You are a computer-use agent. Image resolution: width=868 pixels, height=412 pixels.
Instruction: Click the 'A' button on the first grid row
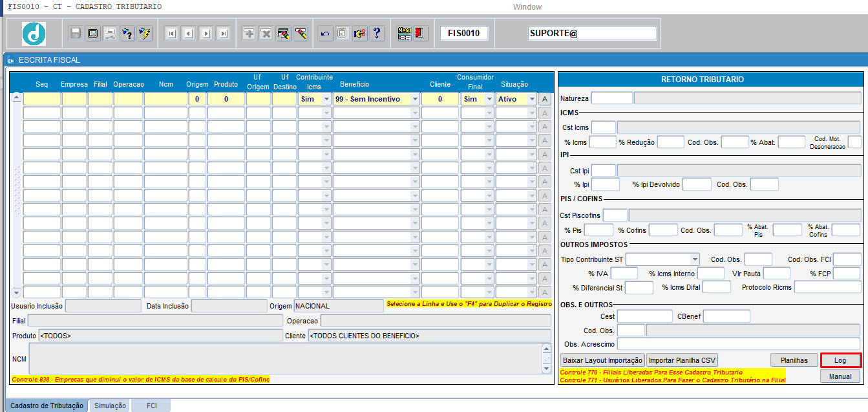(545, 99)
